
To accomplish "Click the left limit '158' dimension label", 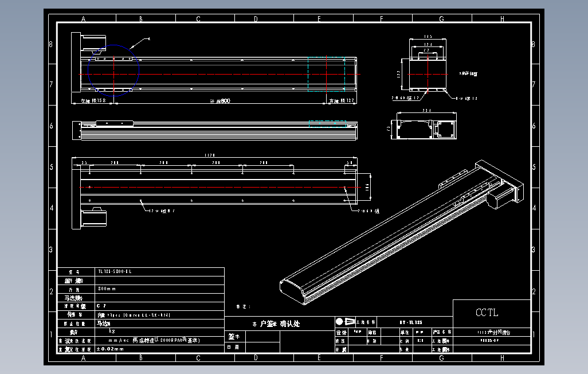I will point(93,100).
